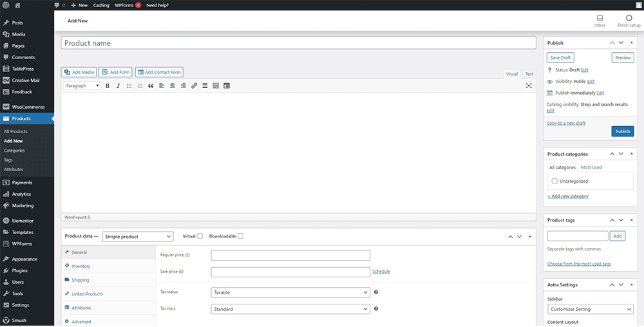Switch to the Text editor tab

[529, 74]
